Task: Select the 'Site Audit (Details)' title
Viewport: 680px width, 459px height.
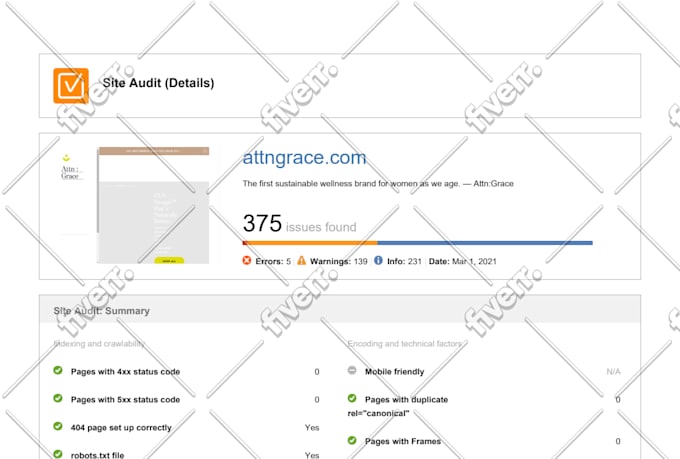Action: pos(158,83)
